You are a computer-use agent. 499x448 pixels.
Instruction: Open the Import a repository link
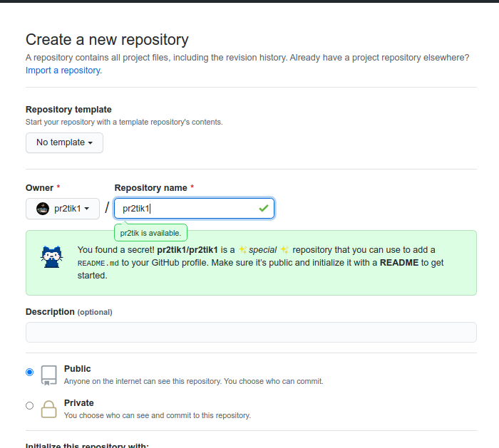(x=63, y=71)
